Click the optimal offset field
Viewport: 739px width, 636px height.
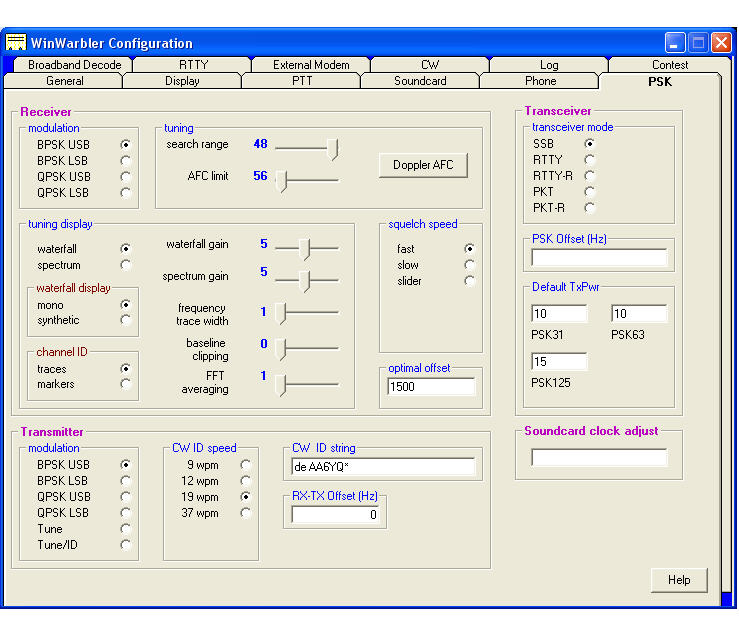point(431,387)
